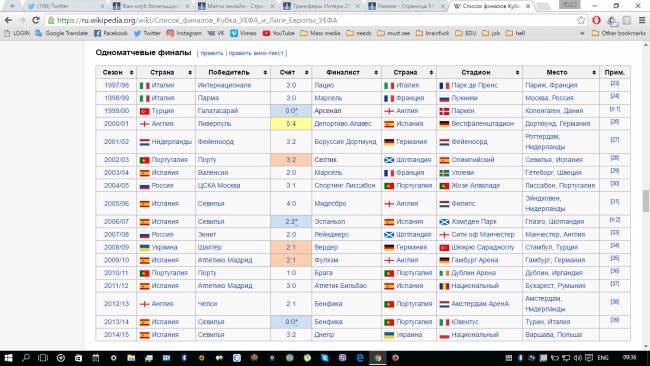This screenshot has width=650, height=366.
Task: Switch to Firefox on taskbar
Action: (395, 358)
